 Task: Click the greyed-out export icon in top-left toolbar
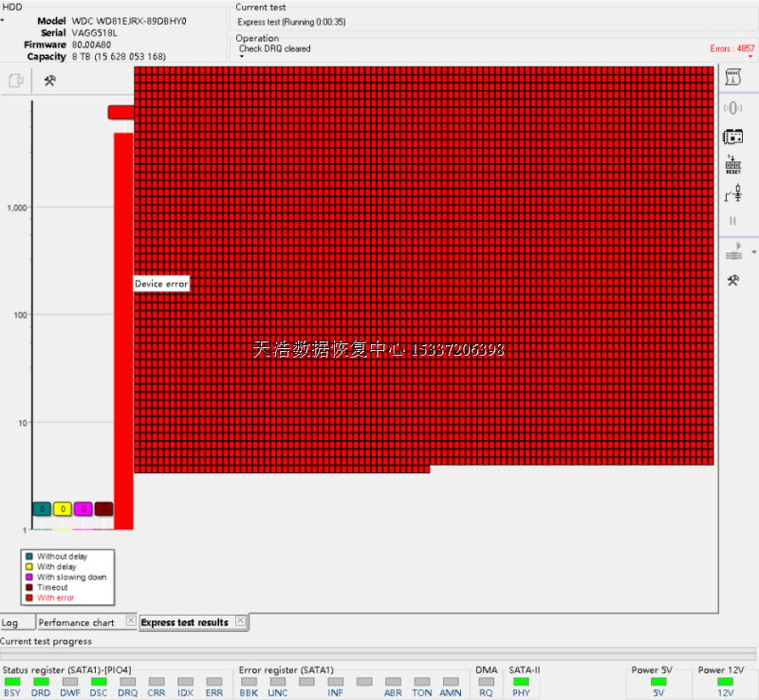(16, 82)
